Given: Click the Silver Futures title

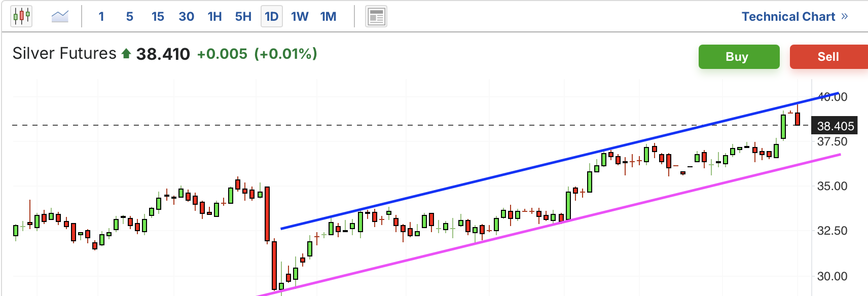Looking at the screenshot, I should tap(64, 53).
